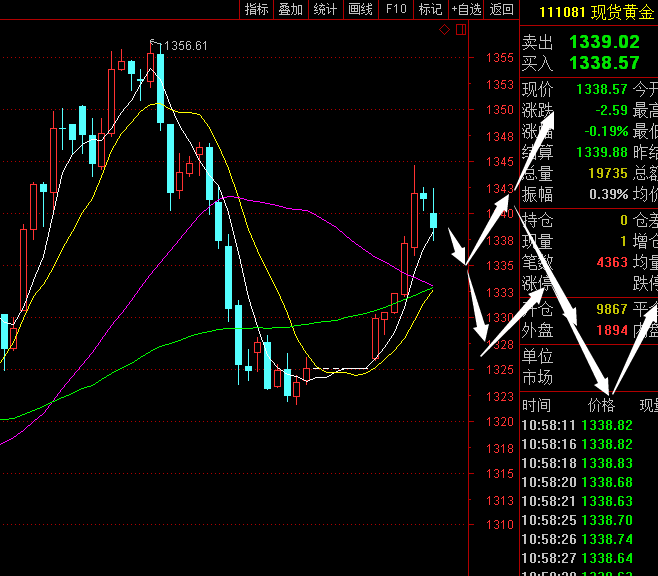Viewport: 658px width, 576px height.
Task: Click the 1320 price axis label
Action: 500,422
